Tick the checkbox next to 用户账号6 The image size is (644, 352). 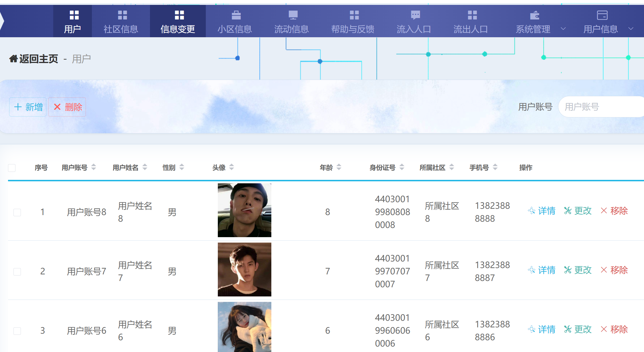coord(17,331)
